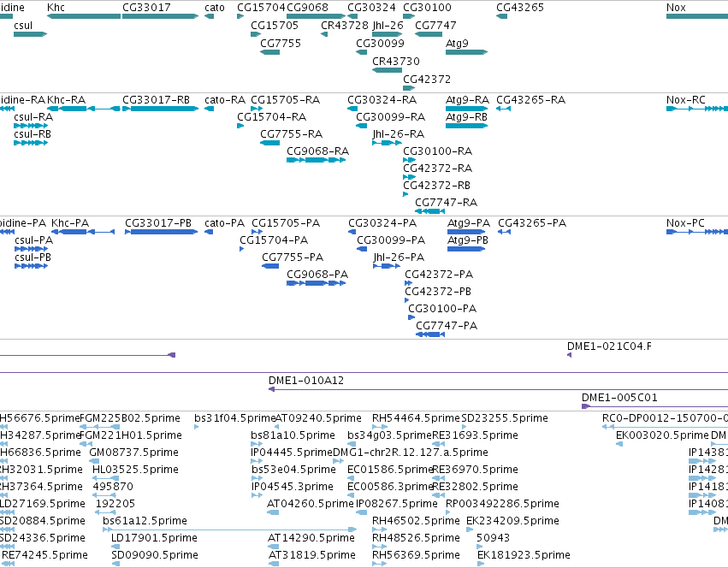The width and height of the screenshot is (728, 568).
Task: Open the Atg9 gene feature
Action: coord(466,52)
